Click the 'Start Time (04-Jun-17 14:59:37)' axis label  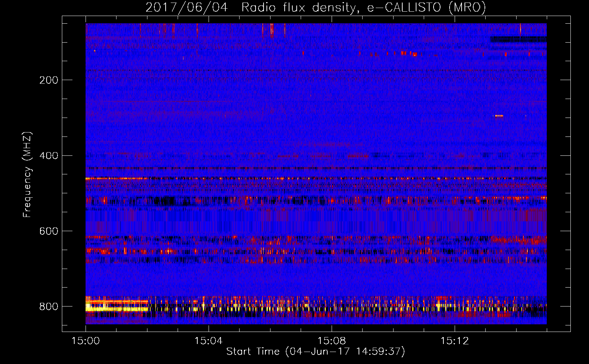tap(316, 352)
